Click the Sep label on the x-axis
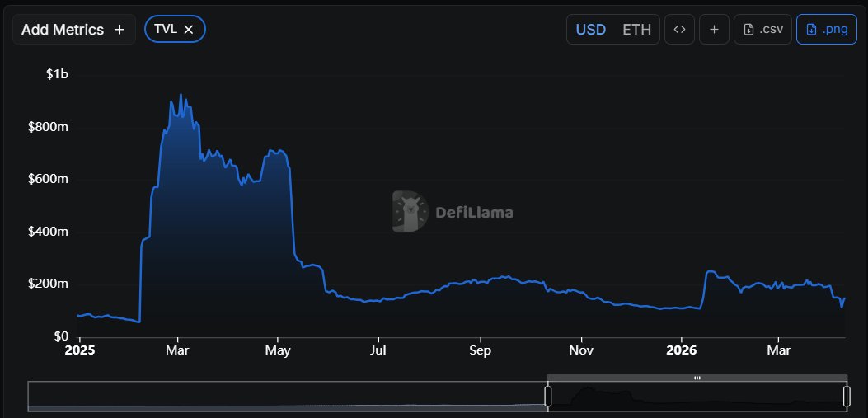The image size is (868, 418). (x=480, y=350)
